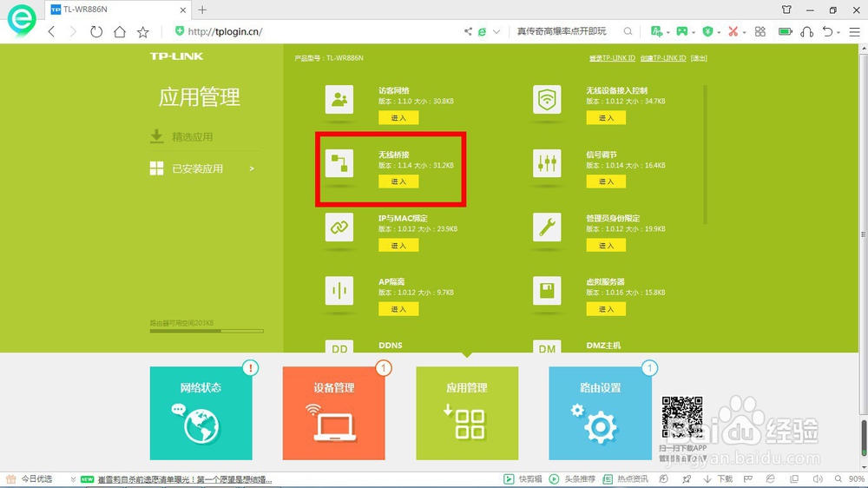This screenshot has height=488, width=868.
Task: Switch to the 路由设置 tile
Action: (600, 412)
